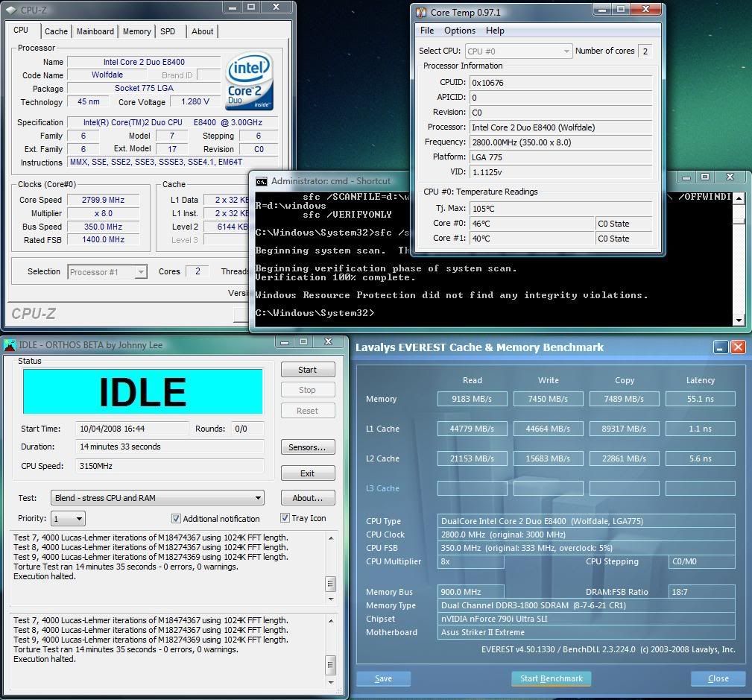The image size is (752, 700).
Task: Click the CPU-Z title bar icon
Action: (x=12, y=7)
